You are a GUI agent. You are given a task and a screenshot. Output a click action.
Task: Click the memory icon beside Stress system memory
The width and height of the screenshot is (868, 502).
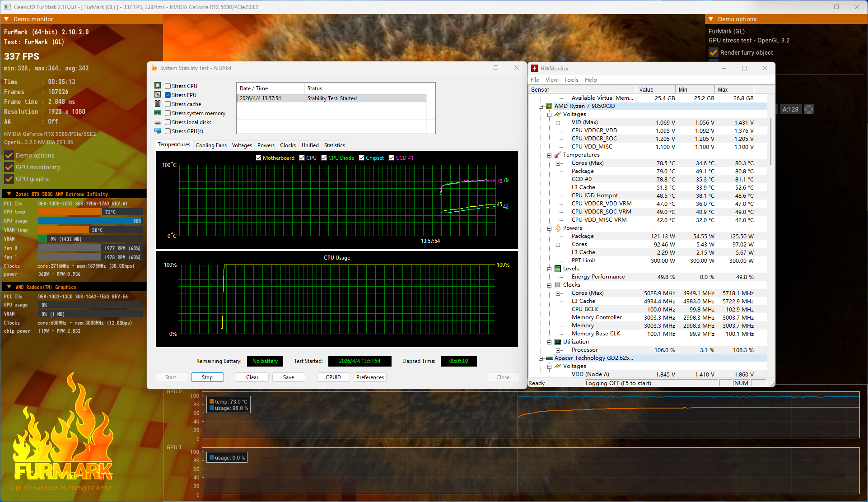(x=158, y=113)
